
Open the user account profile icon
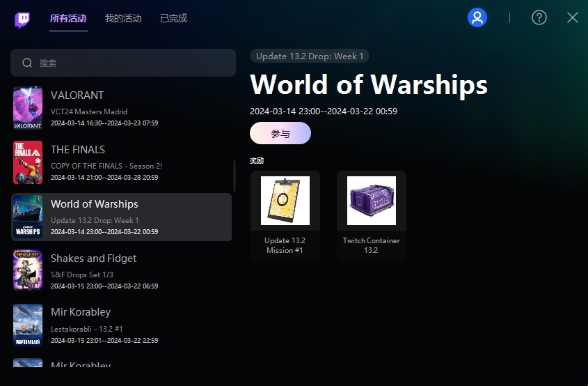coord(477,17)
